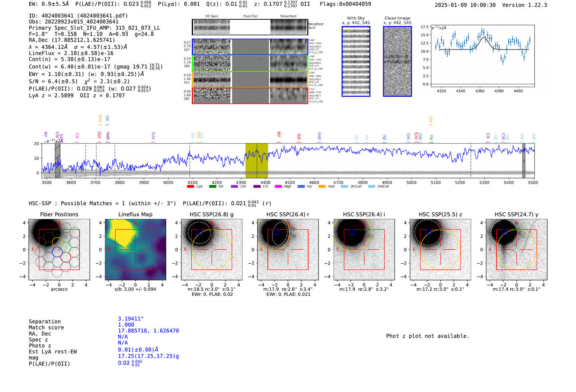Select the gray hatched region near 3500 Å
Screen dimensions: 576x392
click(x=58, y=160)
